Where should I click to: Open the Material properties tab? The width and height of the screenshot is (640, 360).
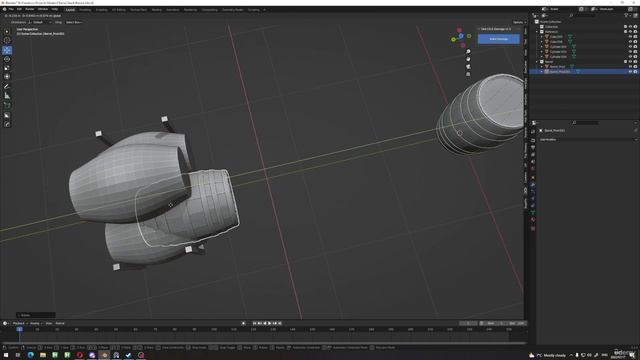533,220
